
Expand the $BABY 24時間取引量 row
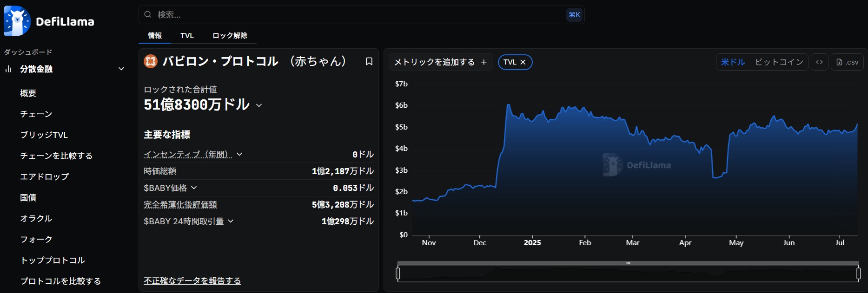click(231, 221)
